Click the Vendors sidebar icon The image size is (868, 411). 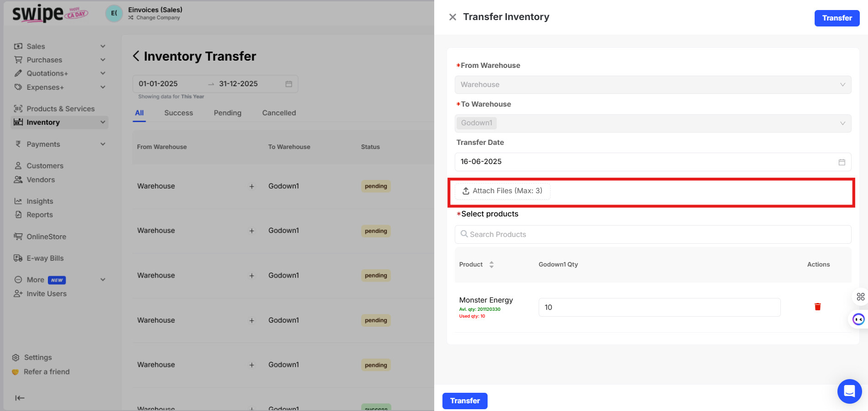click(18, 180)
